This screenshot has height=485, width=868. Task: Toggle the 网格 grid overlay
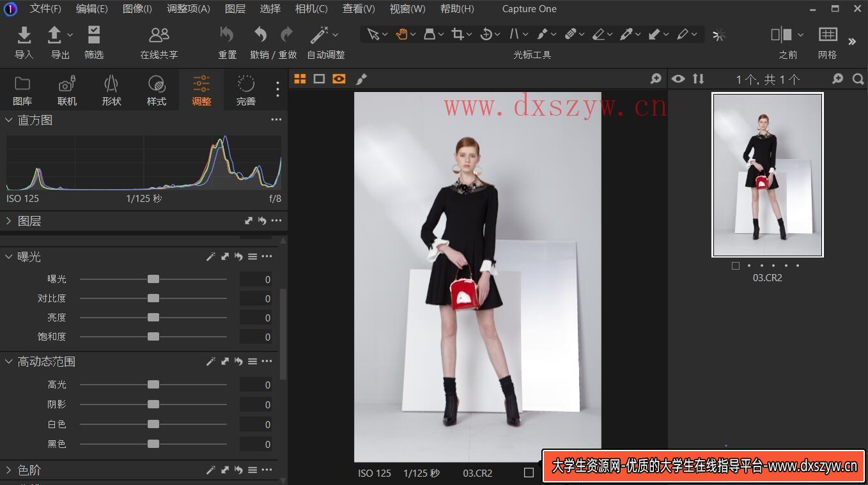[x=828, y=35]
